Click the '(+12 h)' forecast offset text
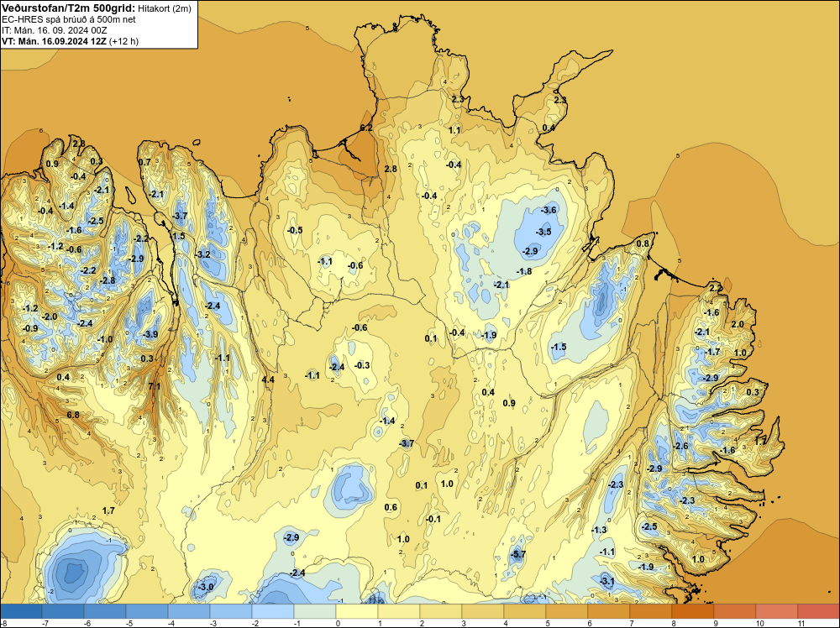 coord(123,41)
